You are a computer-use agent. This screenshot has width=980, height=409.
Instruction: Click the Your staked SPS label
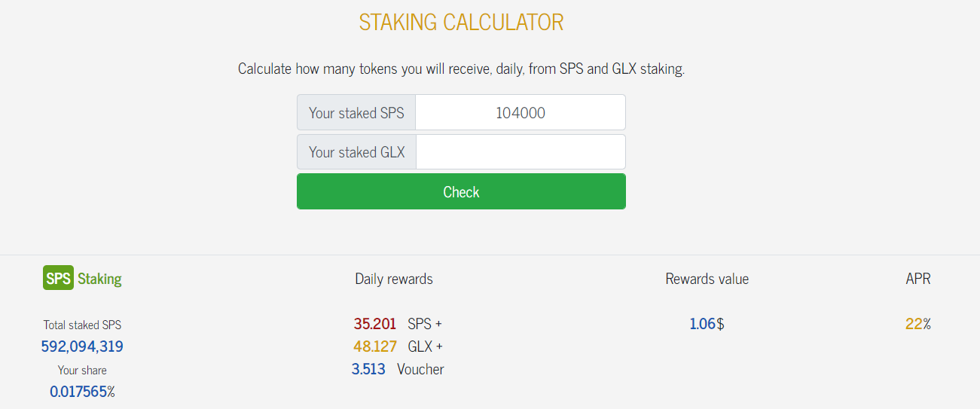356,112
